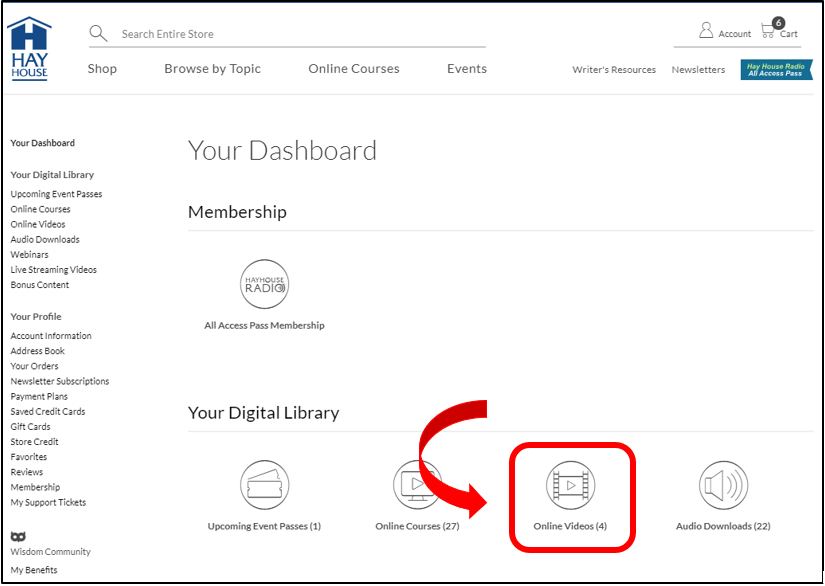This screenshot has width=825, height=586.
Task: Click the Hay House Radio All Access Pass banner
Action: tap(776, 69)
